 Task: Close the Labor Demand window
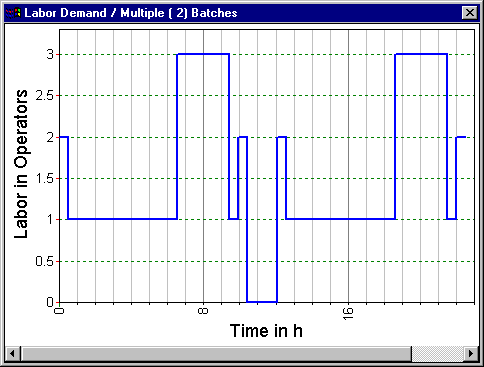(470, 13)
